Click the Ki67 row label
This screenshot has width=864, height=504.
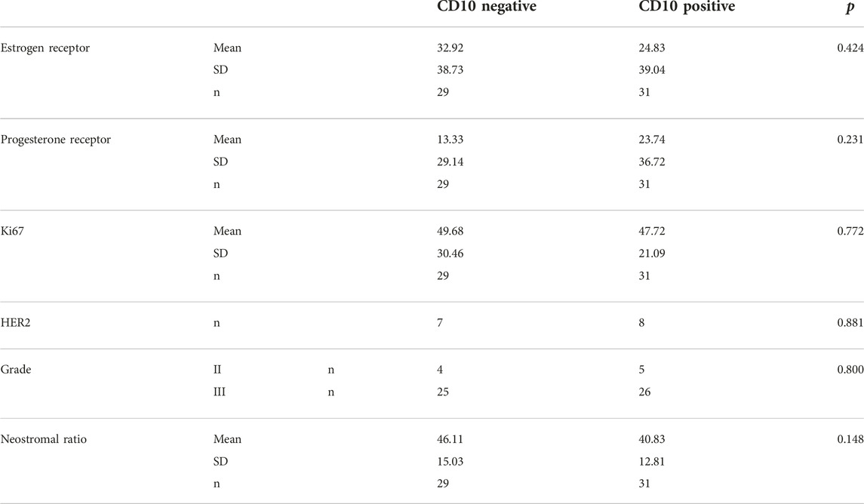coord(12,232)
